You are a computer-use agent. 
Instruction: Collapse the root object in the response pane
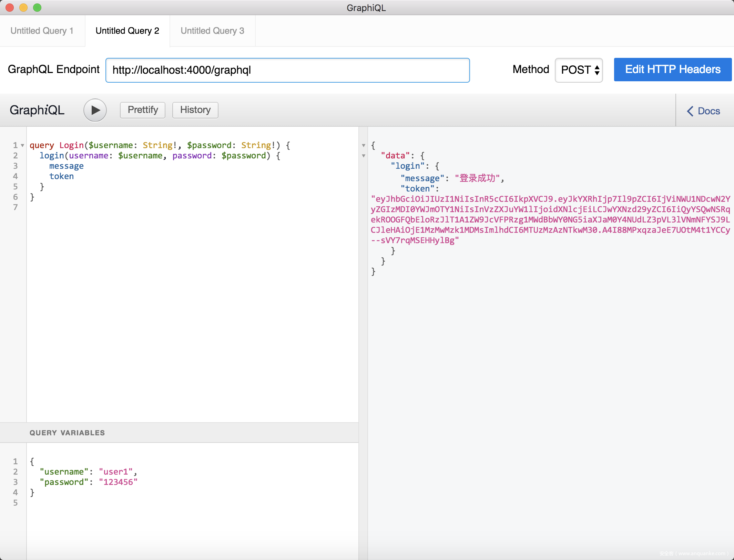point(364,145)
